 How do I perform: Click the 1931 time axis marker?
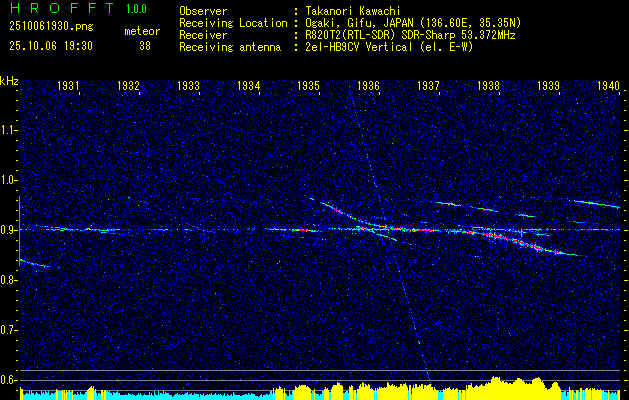(68, 85)
